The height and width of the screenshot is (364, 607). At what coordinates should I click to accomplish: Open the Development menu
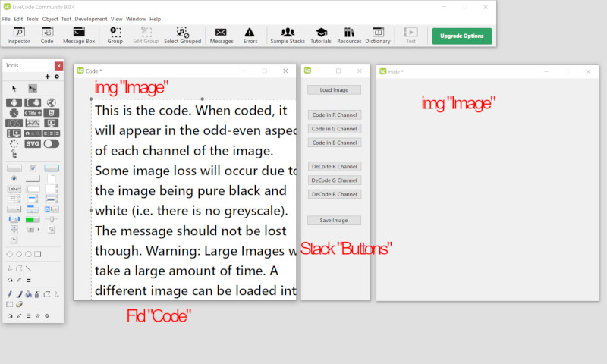[90, 19]
